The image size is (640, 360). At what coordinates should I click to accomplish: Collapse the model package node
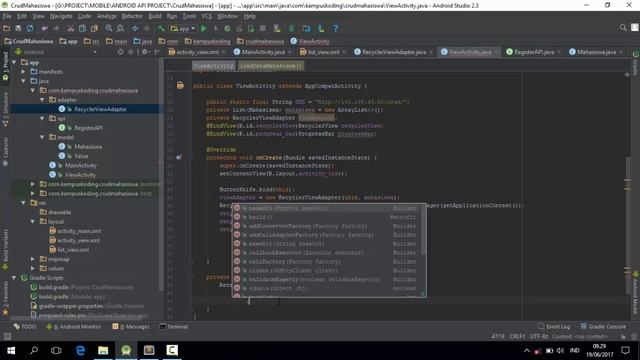coord(42,137)
